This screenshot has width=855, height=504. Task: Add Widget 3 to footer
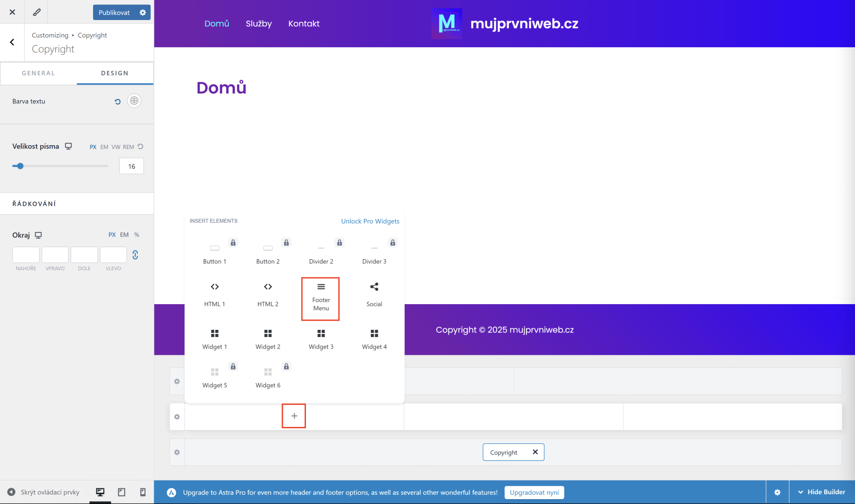(321, 339)
